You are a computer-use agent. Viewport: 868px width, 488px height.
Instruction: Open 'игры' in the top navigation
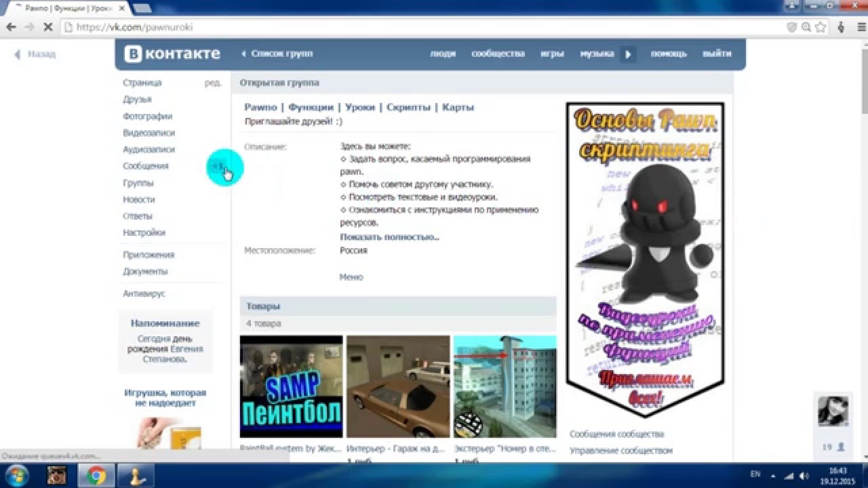tap(552, 54)
